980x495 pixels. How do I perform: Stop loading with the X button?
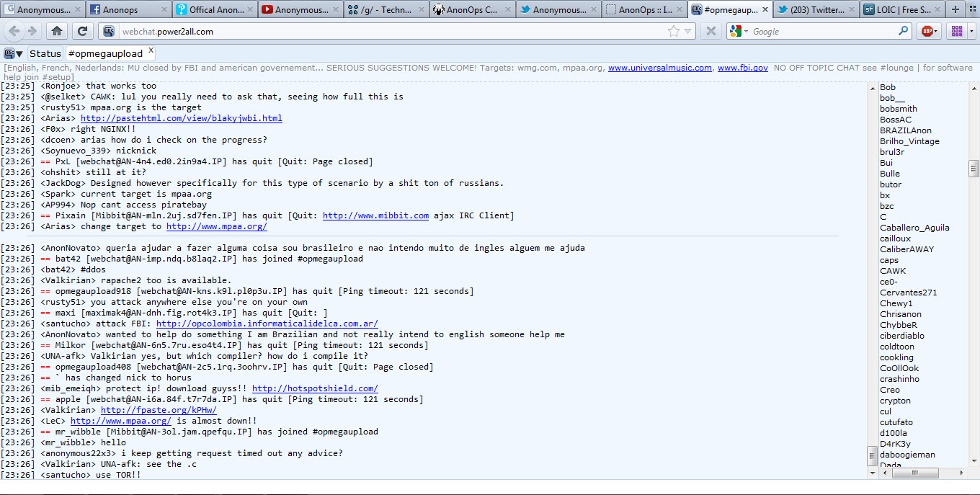pyautogui.click(x=710, y=31)
